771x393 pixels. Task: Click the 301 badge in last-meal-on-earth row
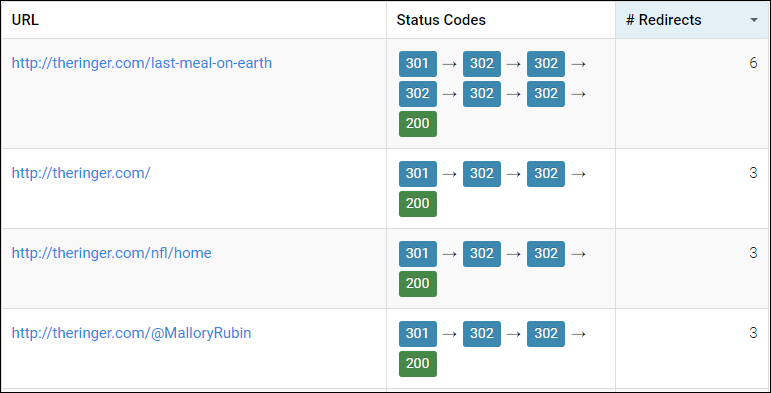(417, 64)
